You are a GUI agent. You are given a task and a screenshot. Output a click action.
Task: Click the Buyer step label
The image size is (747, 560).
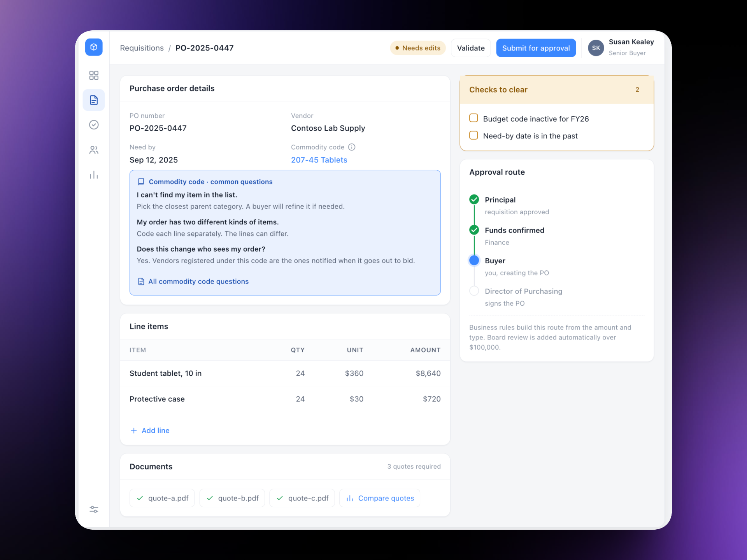coord(495,261)
